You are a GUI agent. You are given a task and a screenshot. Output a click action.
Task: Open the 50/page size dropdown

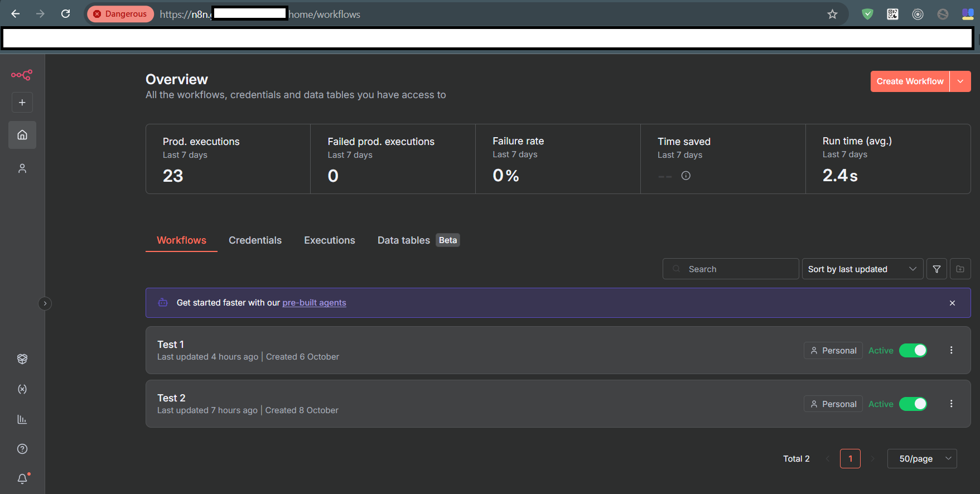[922, 459]
